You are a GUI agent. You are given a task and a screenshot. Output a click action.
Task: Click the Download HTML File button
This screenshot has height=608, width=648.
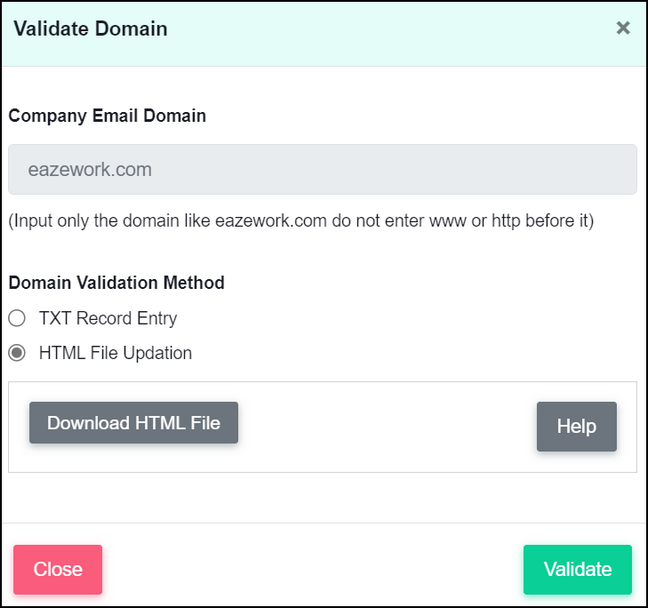[x=133, y=423]
